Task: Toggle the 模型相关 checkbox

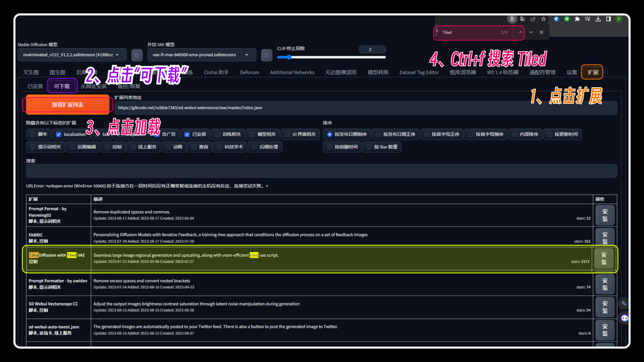Action: (x=252, y=134)
